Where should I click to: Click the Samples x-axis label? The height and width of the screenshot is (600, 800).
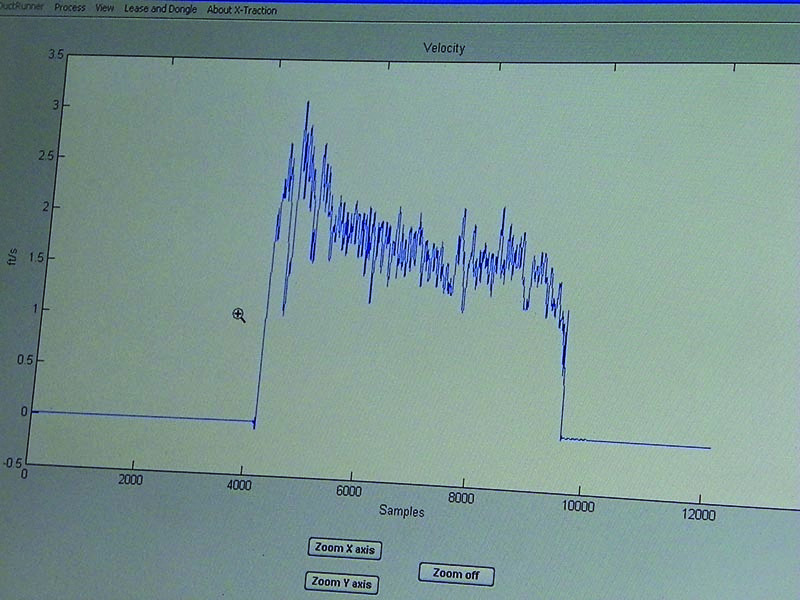coord(401,512)
